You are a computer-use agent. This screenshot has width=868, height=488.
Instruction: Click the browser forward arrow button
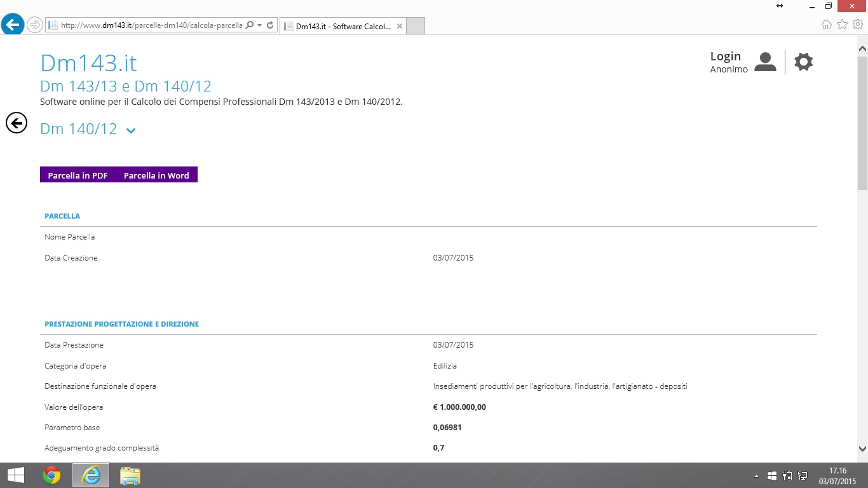pyautogui.click(x=35, y=25)
